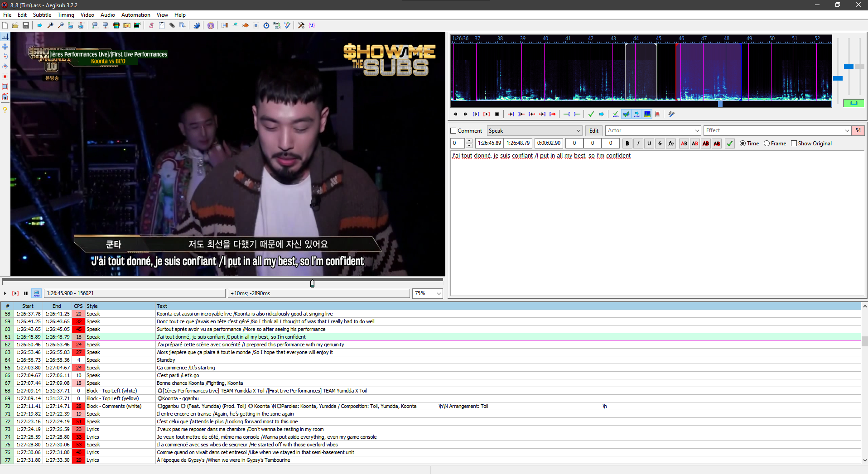Open the Effect dropdown list
The width and height of the screenshot is (868, 474).
(x=847, y=131)
